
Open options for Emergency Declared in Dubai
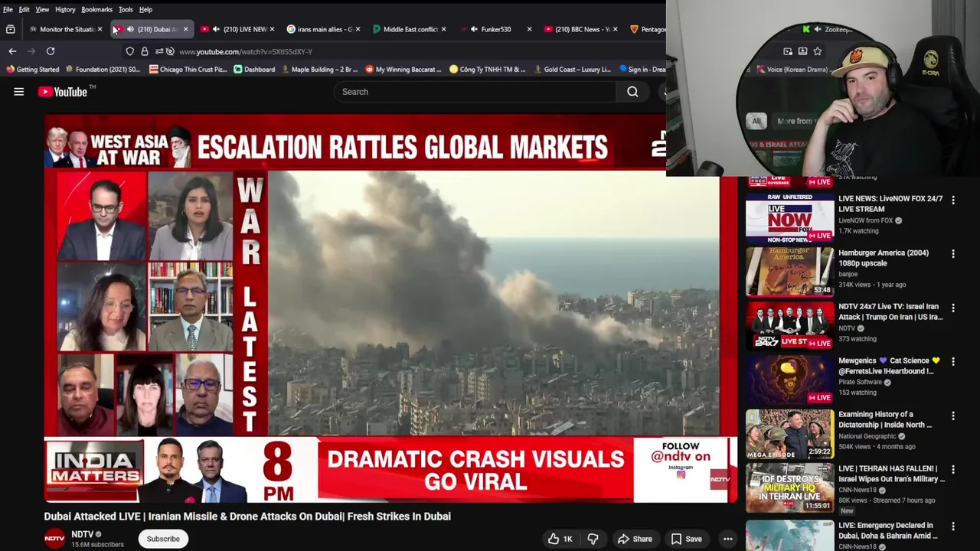point(953,527)
